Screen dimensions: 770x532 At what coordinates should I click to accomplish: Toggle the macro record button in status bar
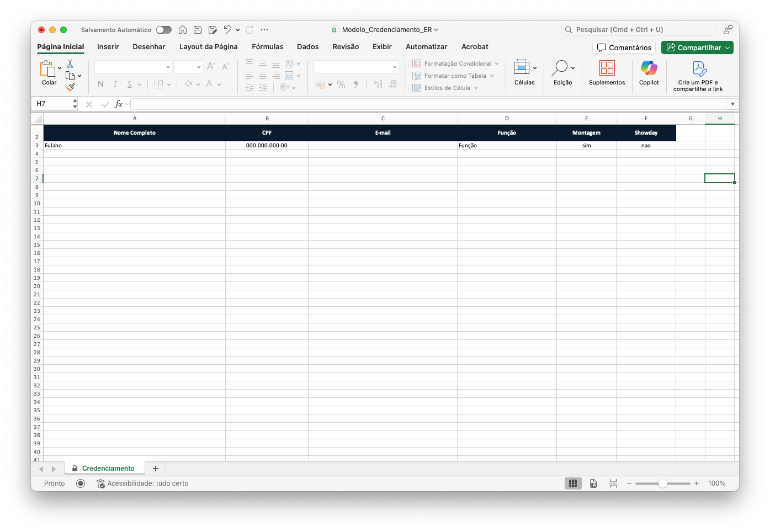81,483
